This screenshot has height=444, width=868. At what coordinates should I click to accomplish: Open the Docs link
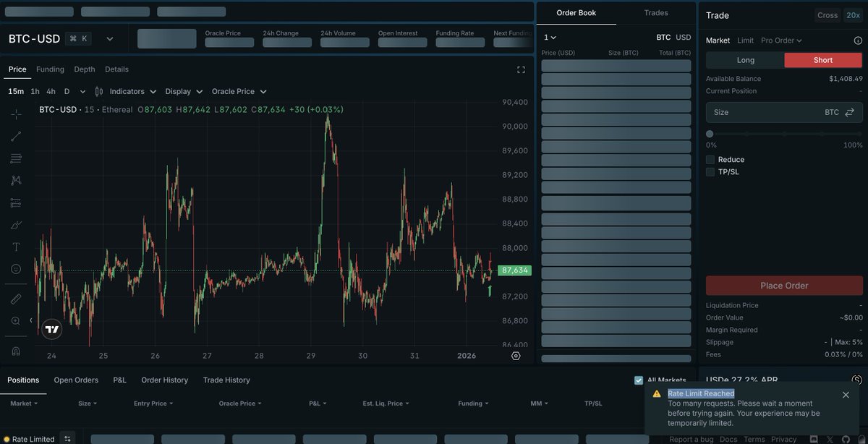pos(728,439)
